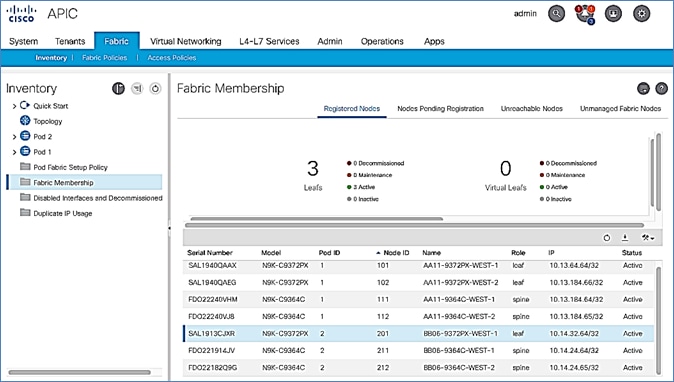Sort table by Node ID column header
Screen dimensions: 674x382
point(396,253)
